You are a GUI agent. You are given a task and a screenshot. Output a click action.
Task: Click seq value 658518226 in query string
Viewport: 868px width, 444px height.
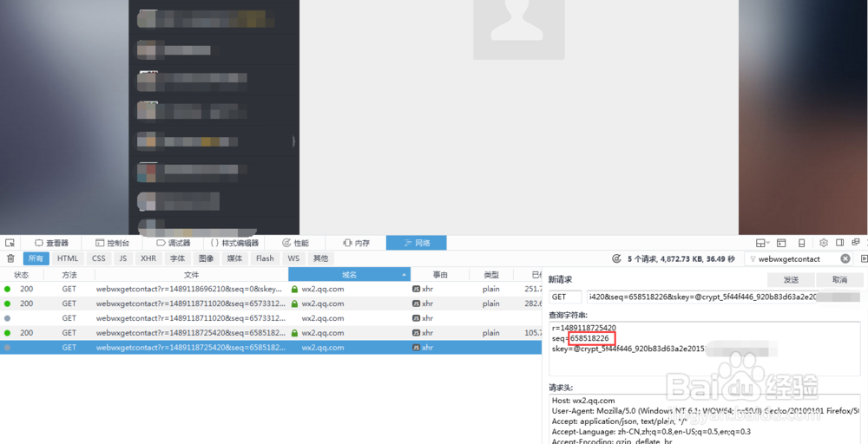(590, 338)
